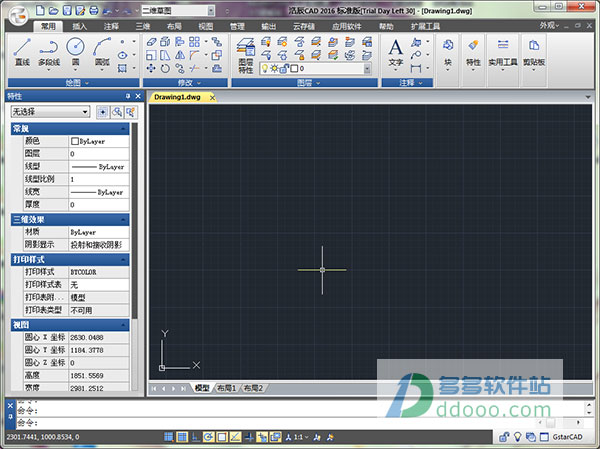The width and height of the screenshot is (600, 449).
Task: Open the 视图 ribbon tab
Action: pyautogui.click(x=206, y=24)
